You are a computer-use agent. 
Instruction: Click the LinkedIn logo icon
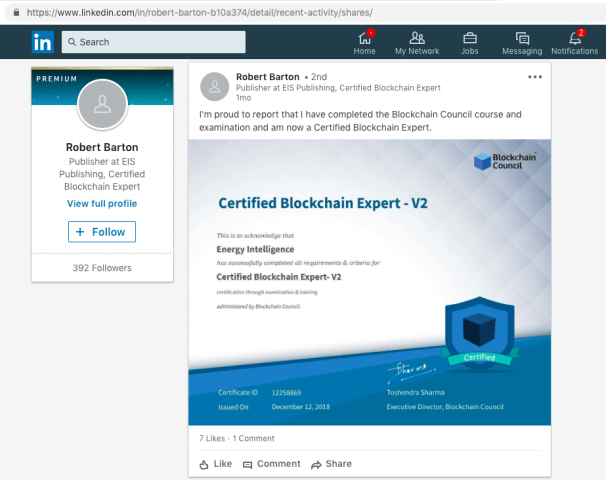point(42,42)
